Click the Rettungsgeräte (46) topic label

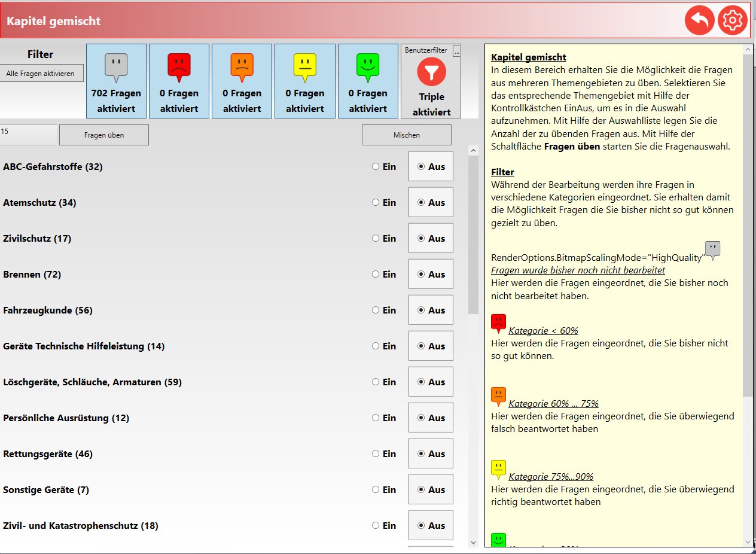(x=48, y=454)
